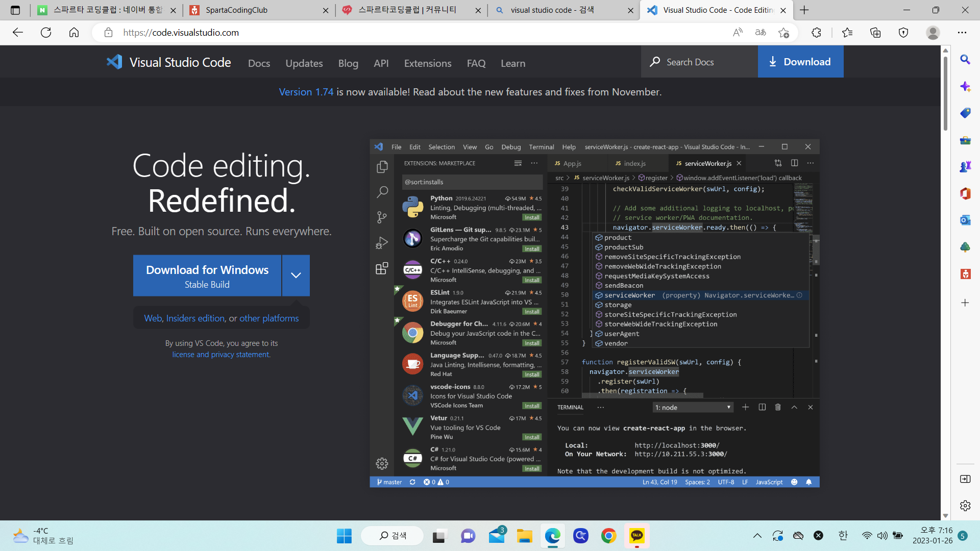The width and height of the screenshot is (980, 551).
Task: Open the Games chess icon in the sidebar
Action: tap(965, 166)
